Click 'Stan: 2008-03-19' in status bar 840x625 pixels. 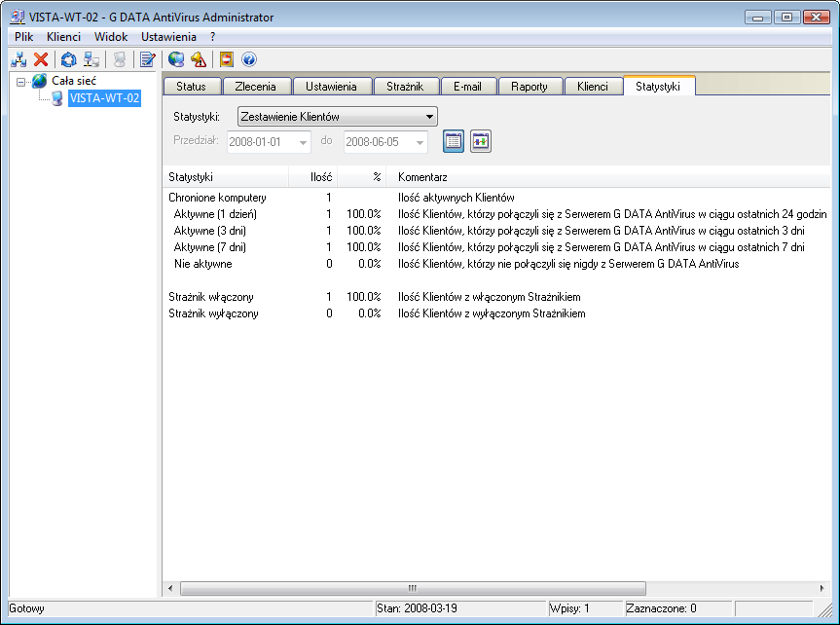click(417, 608)
